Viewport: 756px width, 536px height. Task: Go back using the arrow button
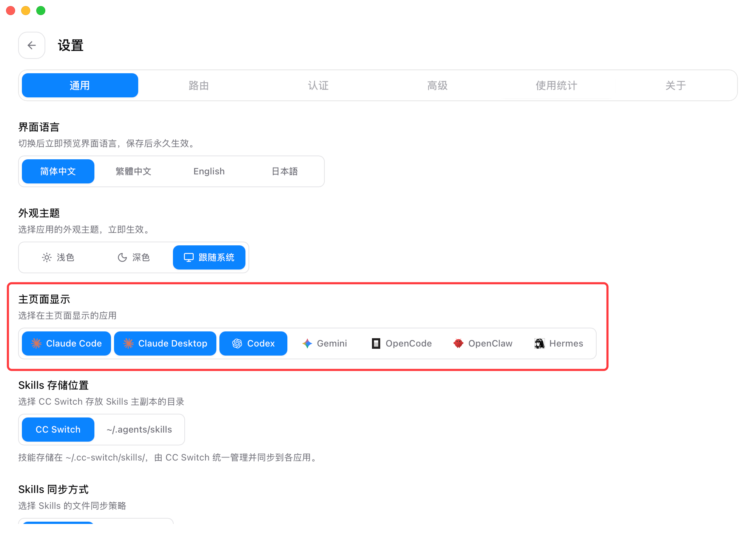[32, 45]
